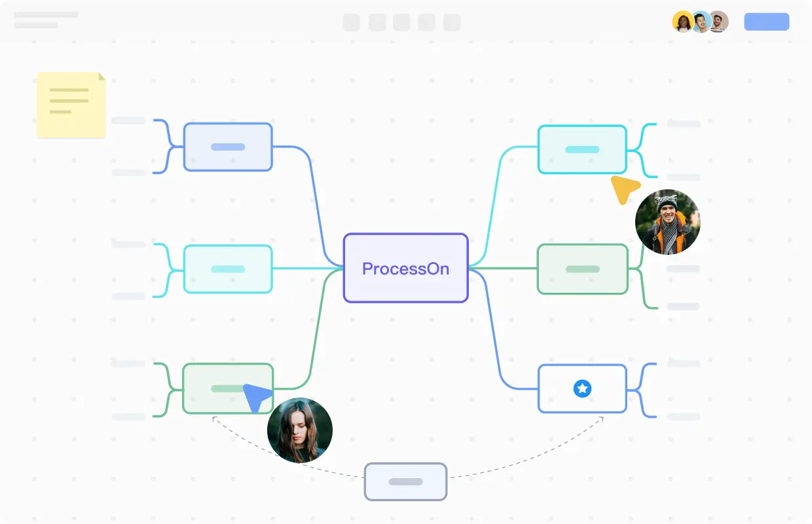The height and width of the screenshot is (524, 812).
Task: Select the gray floating node at bottom
Action: (405, 481)
